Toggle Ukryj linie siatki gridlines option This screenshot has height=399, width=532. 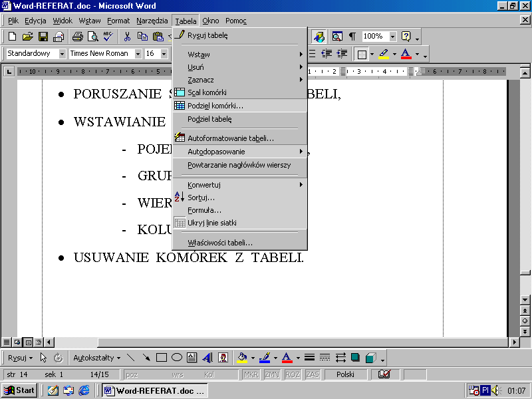click(x=211, y=223)
